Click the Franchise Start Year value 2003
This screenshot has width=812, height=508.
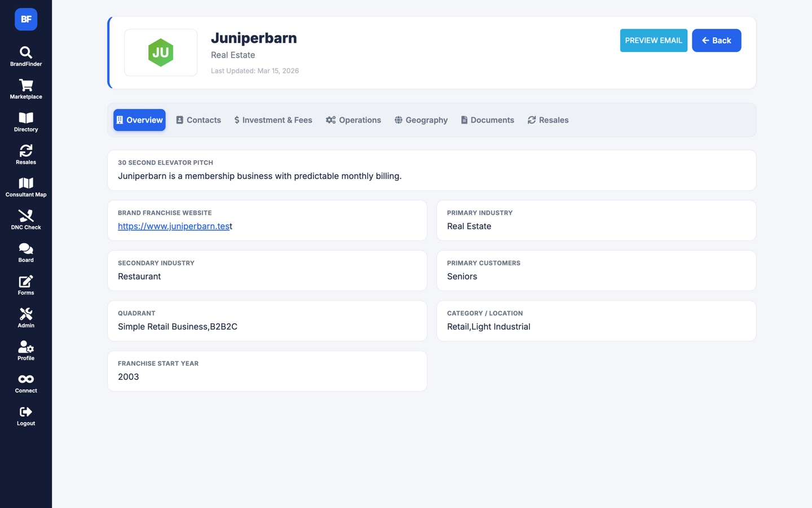pos(129,377)
